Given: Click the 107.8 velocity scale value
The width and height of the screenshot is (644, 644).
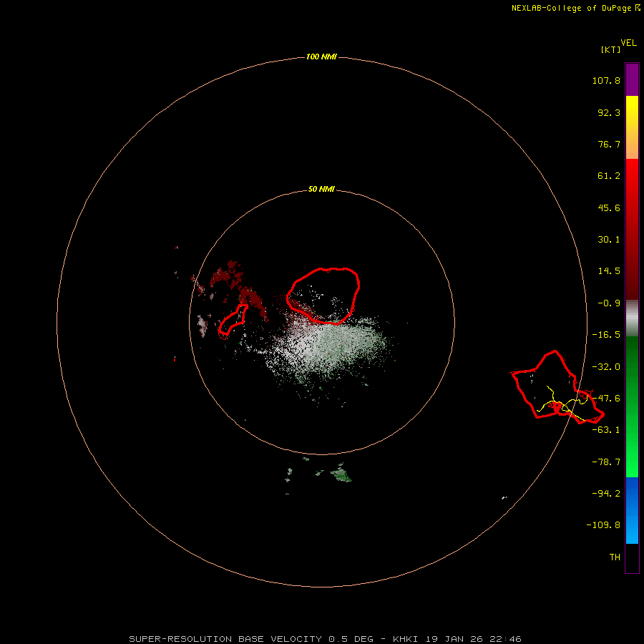Looking at the screenshot, I should click(606, 80).
